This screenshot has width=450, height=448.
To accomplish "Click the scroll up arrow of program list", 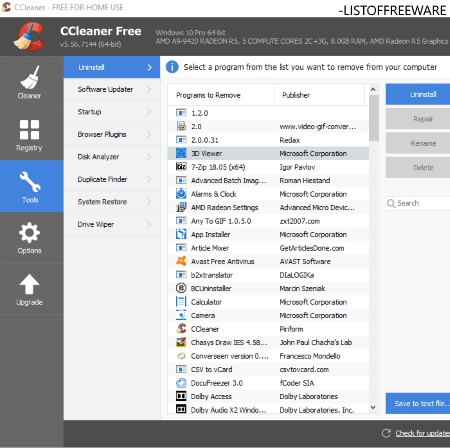I will tap(373, 89).
